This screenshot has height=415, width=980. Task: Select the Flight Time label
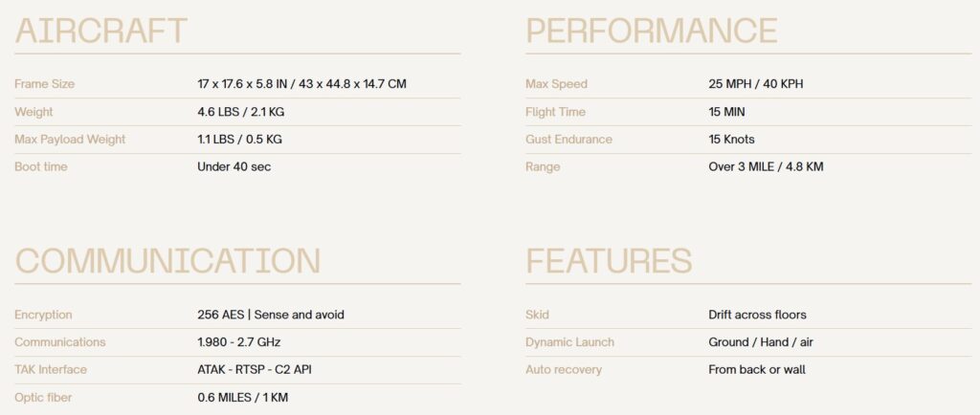(556, 112)
